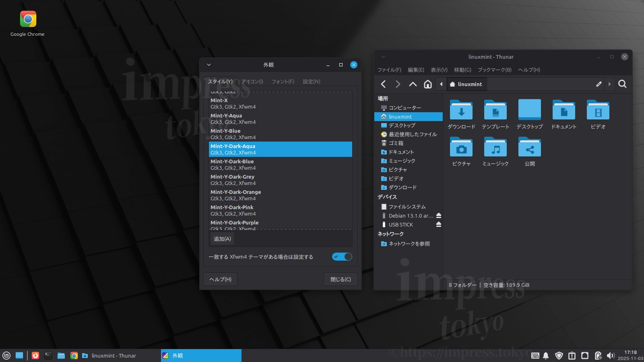
Task: Switch to the フォント(F) tab
Action: point(283,82)
